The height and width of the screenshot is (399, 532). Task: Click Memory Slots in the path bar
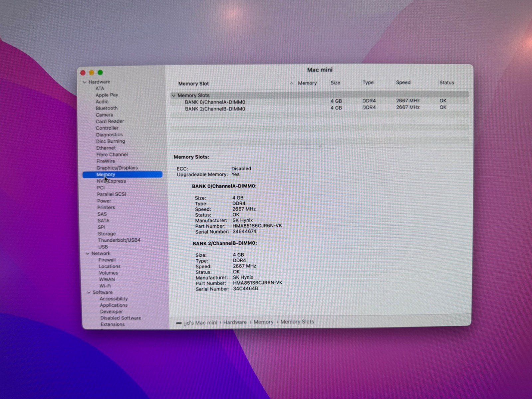[x=297, y=322]
